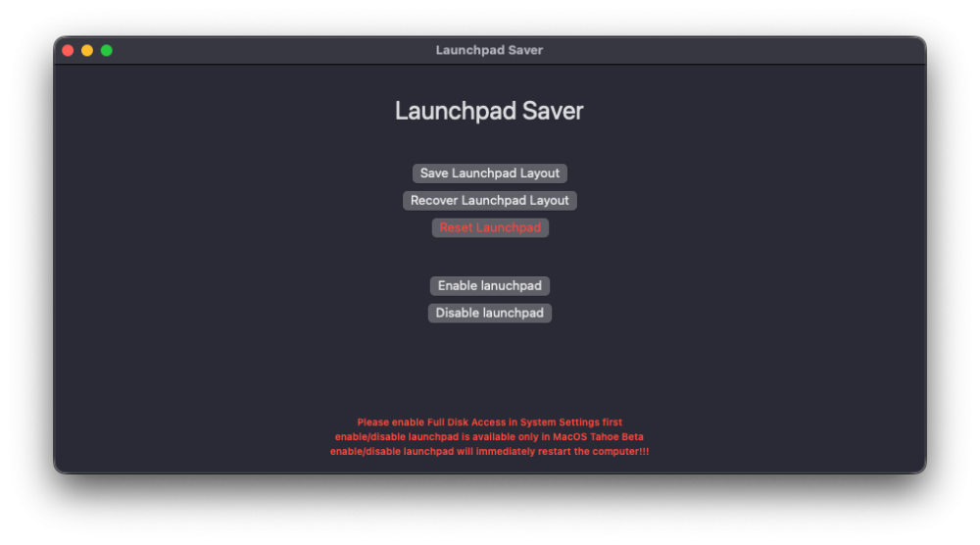Image resolution: width=980 pixels, height=545 pixels.
Task: Click the Full Disk Access warning line
Action: point(489,422)
